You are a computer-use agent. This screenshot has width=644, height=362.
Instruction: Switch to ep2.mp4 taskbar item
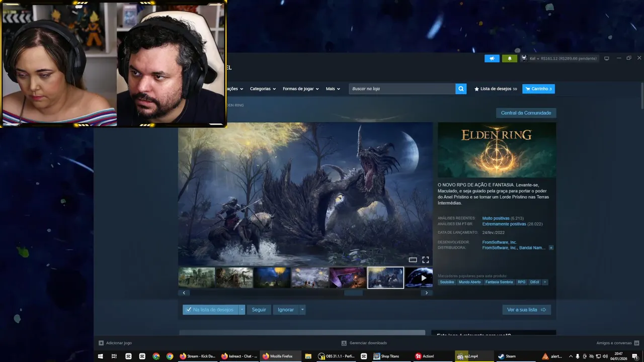(474, 356)
